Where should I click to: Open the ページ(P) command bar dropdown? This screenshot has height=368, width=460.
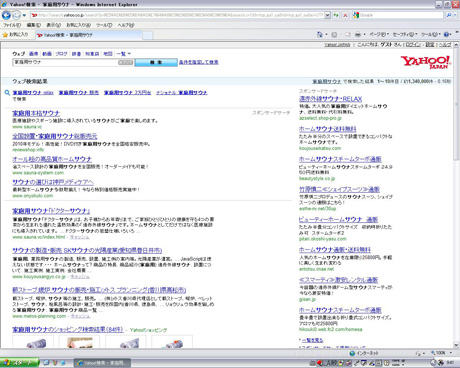[379, 34]
